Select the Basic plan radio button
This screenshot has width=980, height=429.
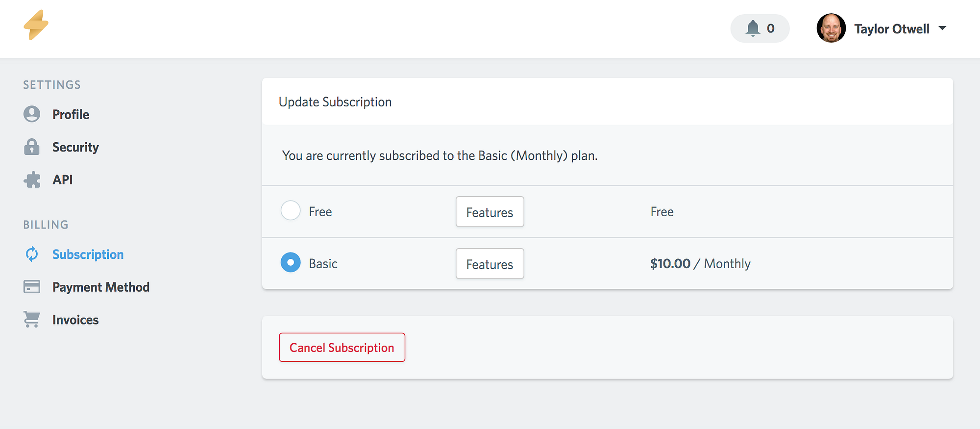[x=291, y=263]
